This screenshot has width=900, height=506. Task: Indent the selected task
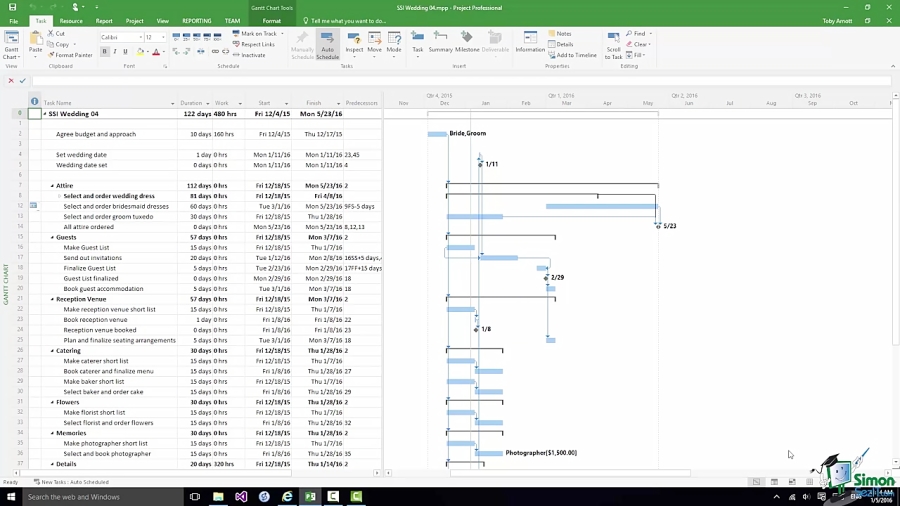tap(187, 52)
